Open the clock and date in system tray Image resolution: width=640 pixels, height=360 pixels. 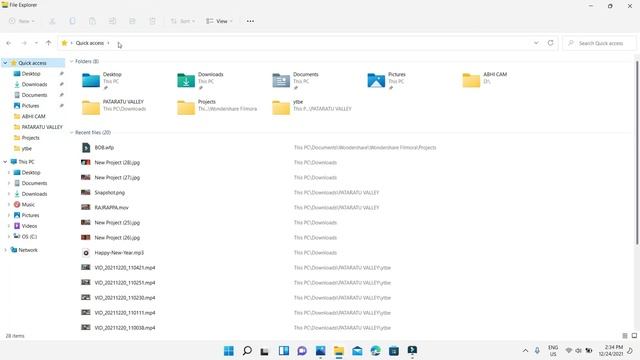[x=611, y=350]
